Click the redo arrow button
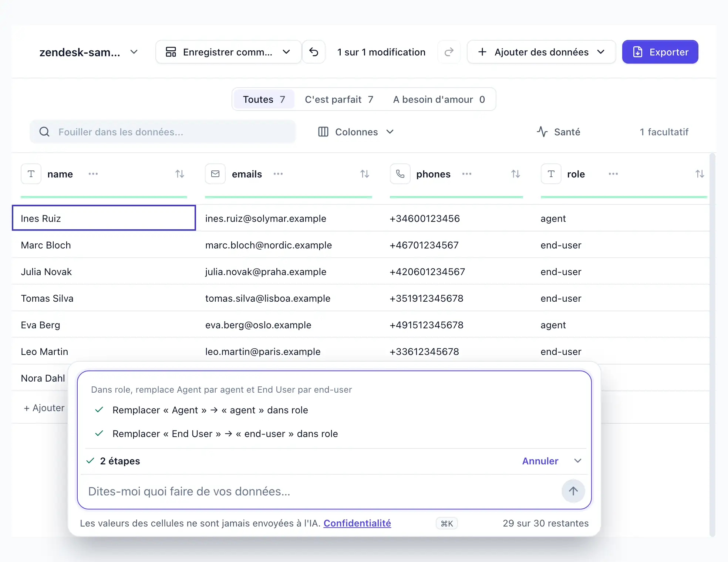Viewport: 728px width, 562px height. point(449,52)
